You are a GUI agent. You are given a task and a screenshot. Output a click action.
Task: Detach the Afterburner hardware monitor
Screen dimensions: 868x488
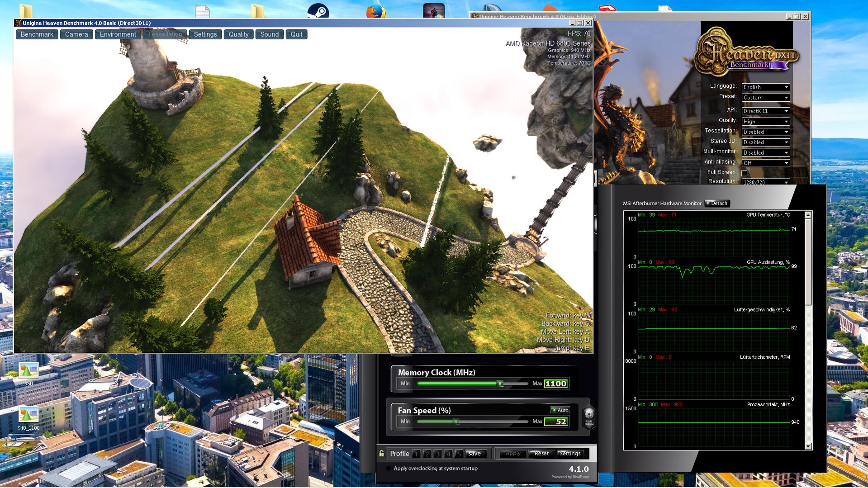pos(717,203)
